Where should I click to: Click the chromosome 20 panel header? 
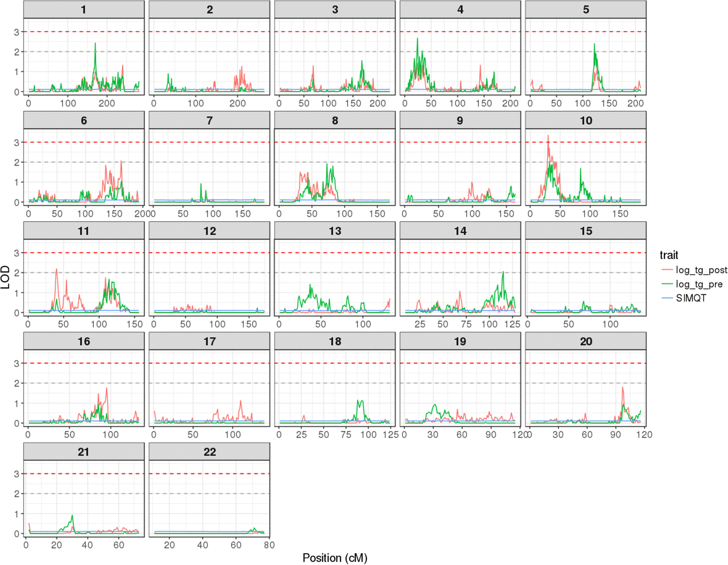(x=586, y=341)
